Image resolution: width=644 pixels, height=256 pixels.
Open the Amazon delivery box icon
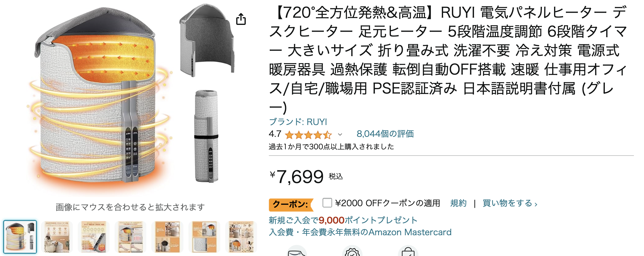(297, 251)
